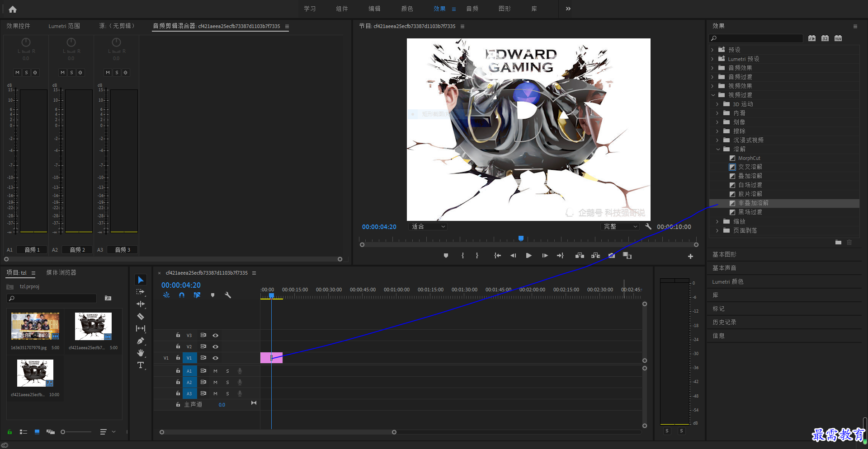Select the Pen tool in toolbar
The width and height of the screenshot is (868, 449).
pos(141,341)
